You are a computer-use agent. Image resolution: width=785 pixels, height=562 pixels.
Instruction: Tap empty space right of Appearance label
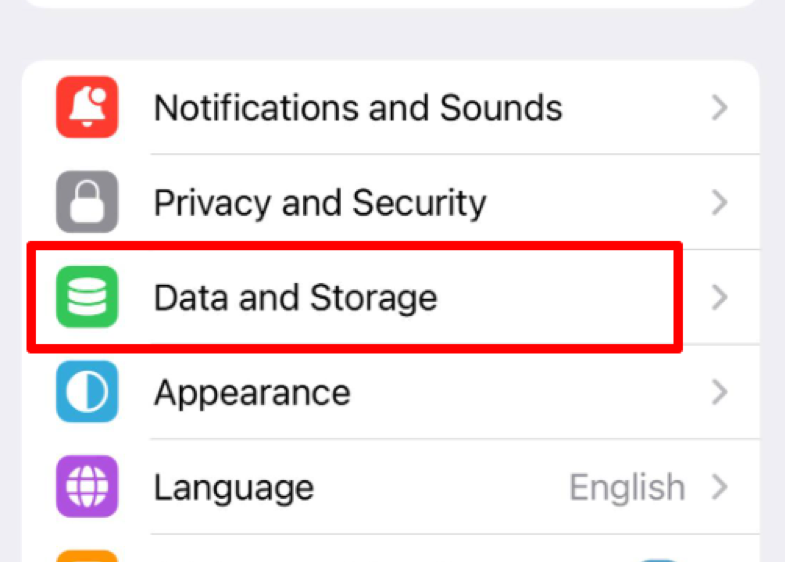pyautogui.click(x=531, y=392)
